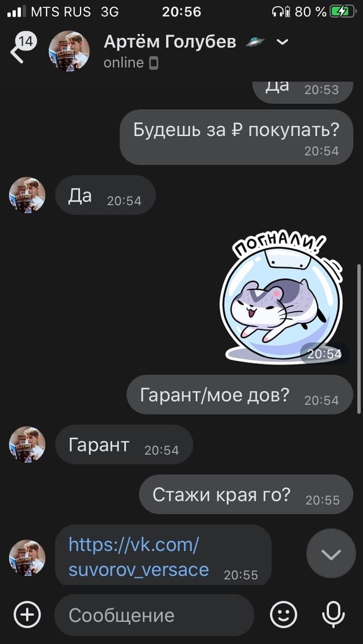This screenshot has height=644, width=363.
Task: Tap the mobile device online indicator icon
Action: (153, 63)
